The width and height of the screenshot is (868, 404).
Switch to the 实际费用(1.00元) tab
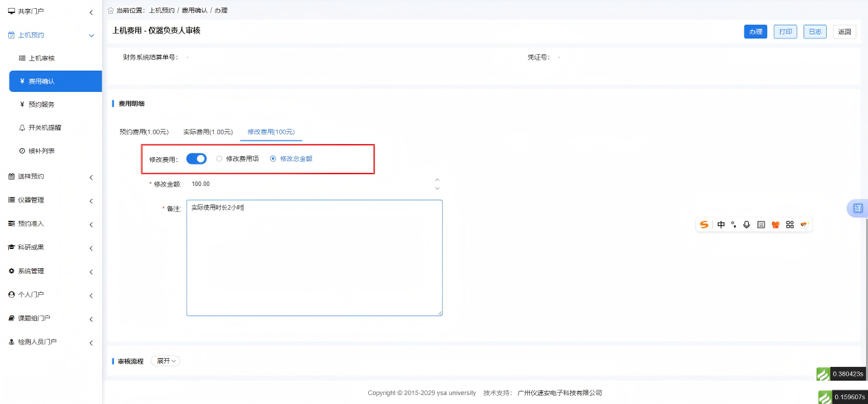tap(208, 132)
